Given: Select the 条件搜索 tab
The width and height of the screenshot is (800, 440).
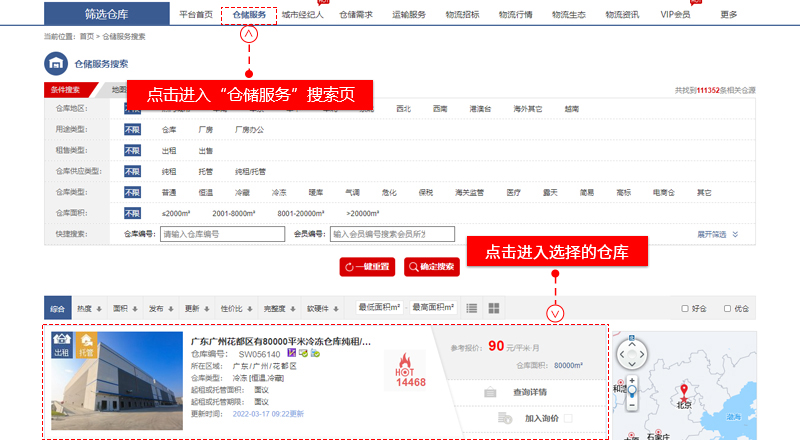Looking at the screenshot, I should [x=65, y=90].
